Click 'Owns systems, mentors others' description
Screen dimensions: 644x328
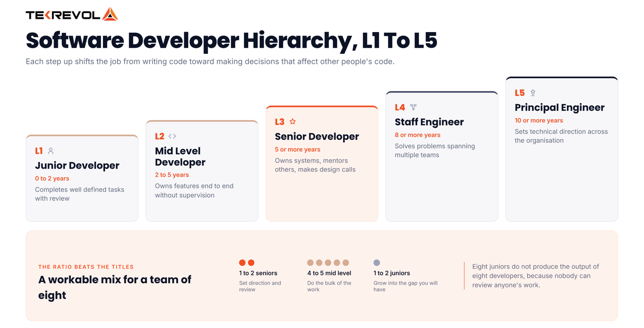(315, 165)
